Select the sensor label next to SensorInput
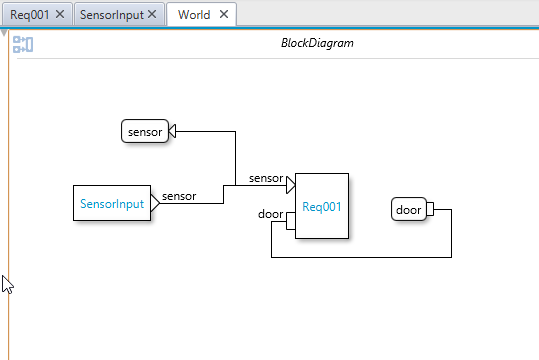The height and width of the screenshot is (360, 539). [179, 196]
